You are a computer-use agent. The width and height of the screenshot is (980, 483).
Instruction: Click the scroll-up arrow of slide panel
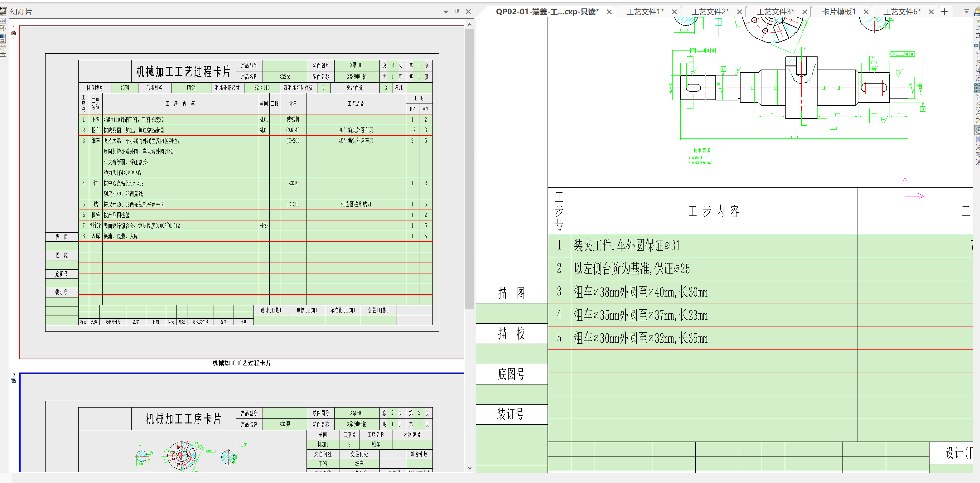470,25
